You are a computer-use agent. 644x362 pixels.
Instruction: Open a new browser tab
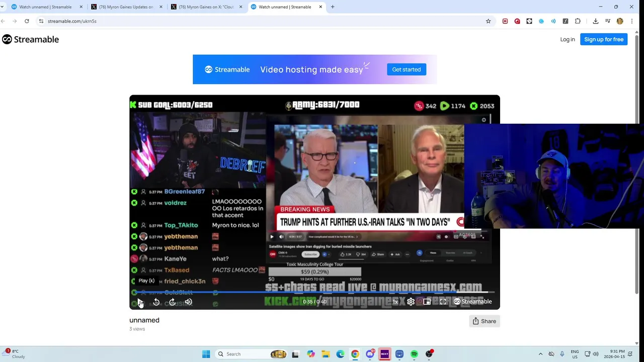333,7
